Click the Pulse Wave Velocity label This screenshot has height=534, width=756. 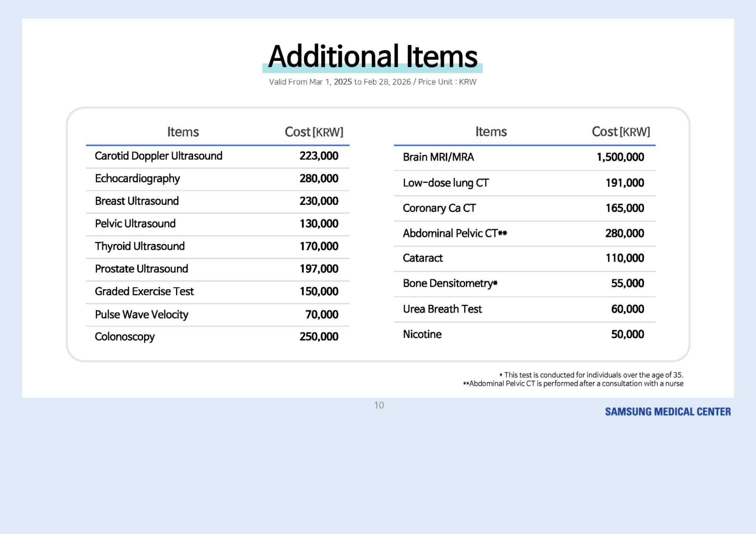tap(141, 314)
